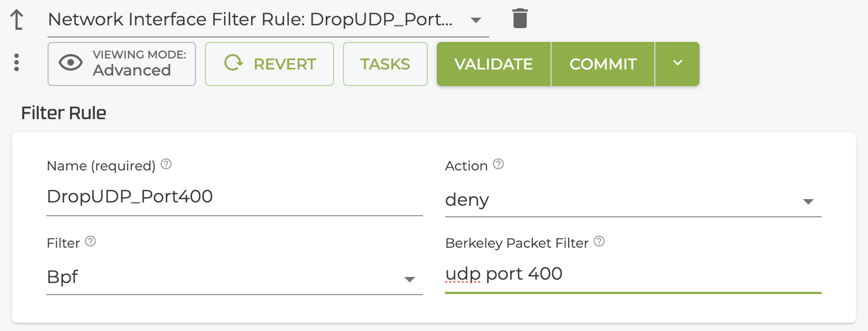
Task: Open the Tasks button
Action: click(385, 64)
